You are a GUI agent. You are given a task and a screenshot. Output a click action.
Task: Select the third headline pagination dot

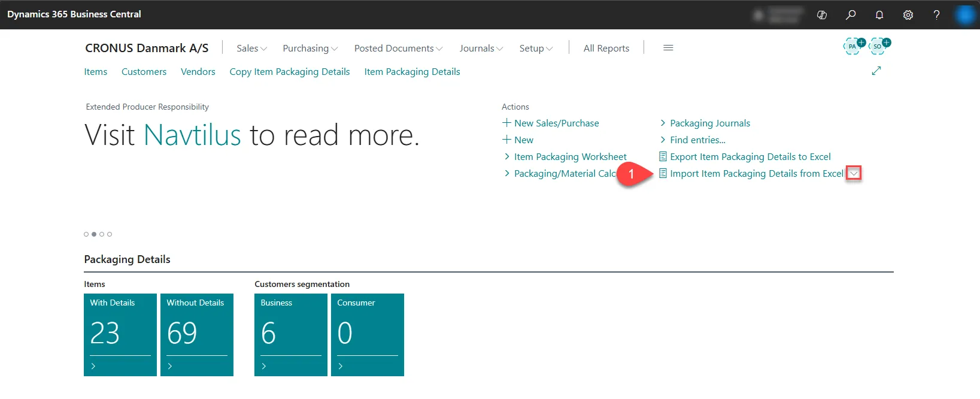pos(102,234)
